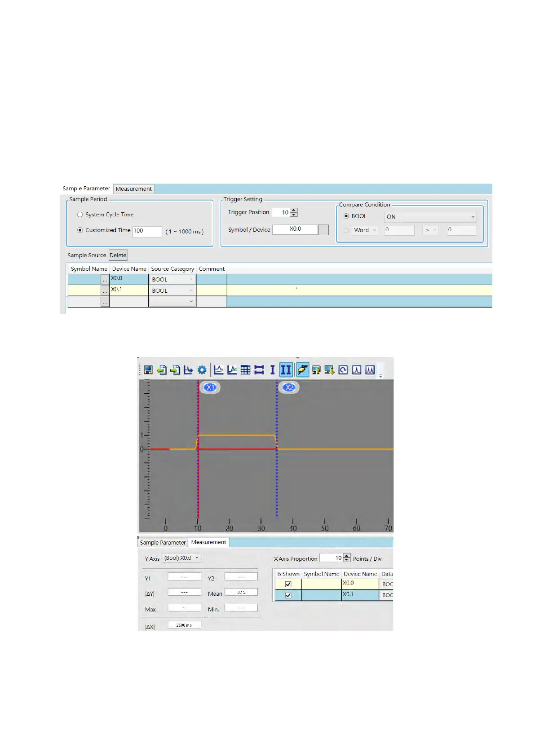This screenshot has width=535, height=756.
Task: Switch to the upper Measurement tab
Action: tap(134, 189)
